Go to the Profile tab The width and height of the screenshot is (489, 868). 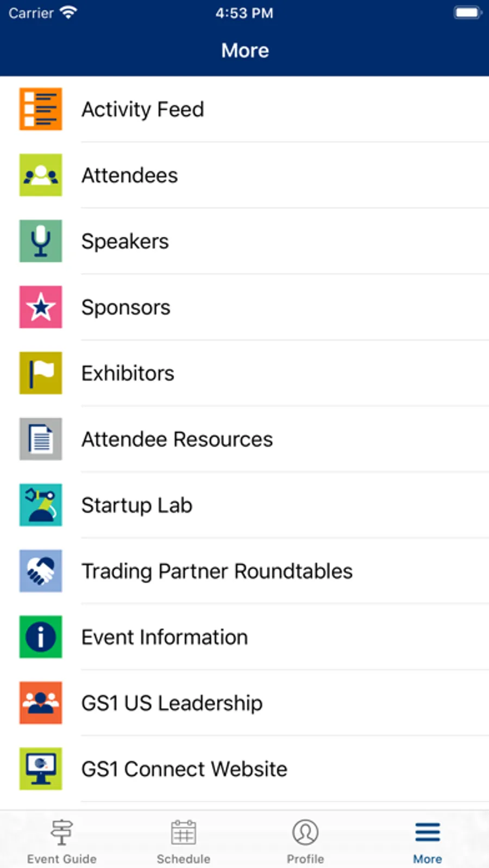(305, 840)
